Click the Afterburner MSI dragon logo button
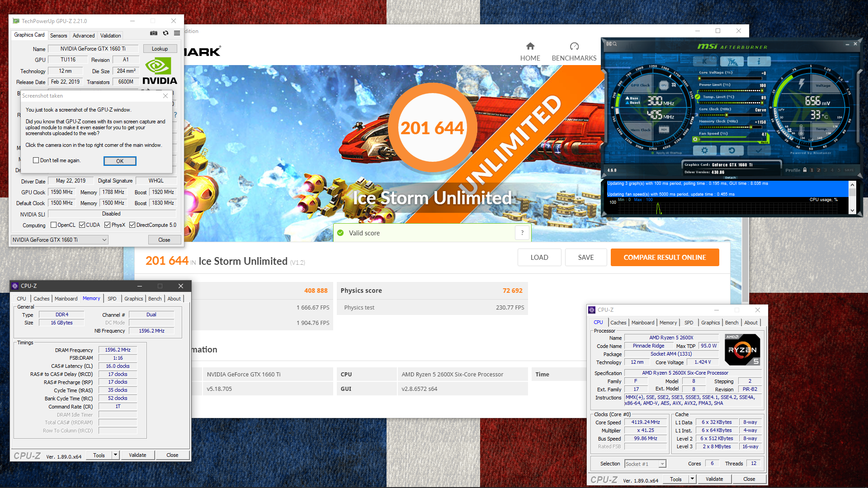The image size is (868, 488). click(x=732, y=61)
